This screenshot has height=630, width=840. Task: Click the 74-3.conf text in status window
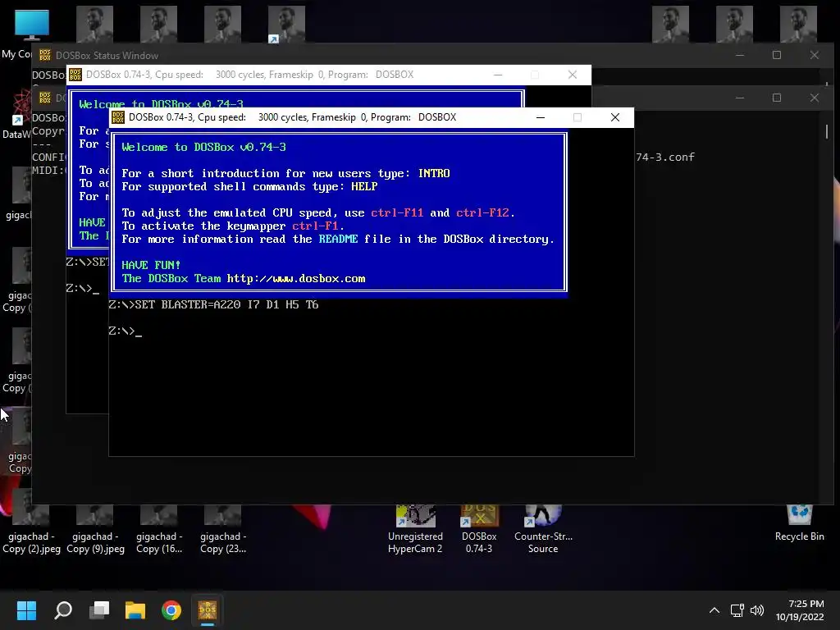[x=665, y=157]
